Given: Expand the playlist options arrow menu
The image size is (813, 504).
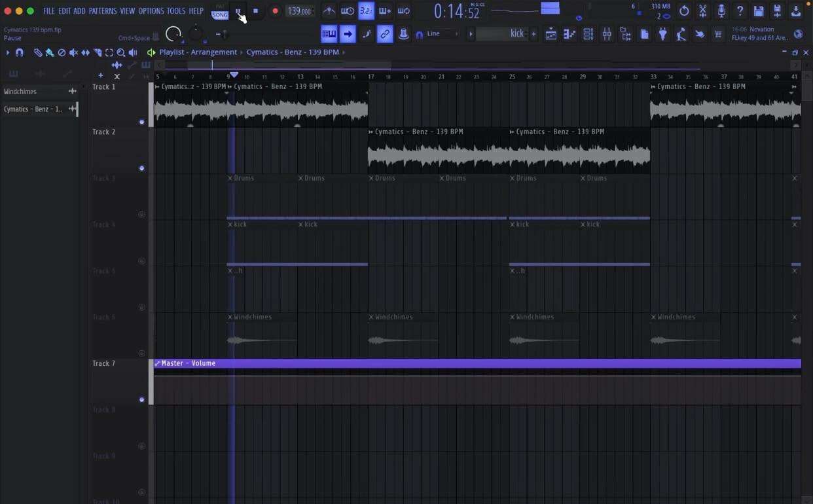Looking at the screenshot, I should coord(8,52).
